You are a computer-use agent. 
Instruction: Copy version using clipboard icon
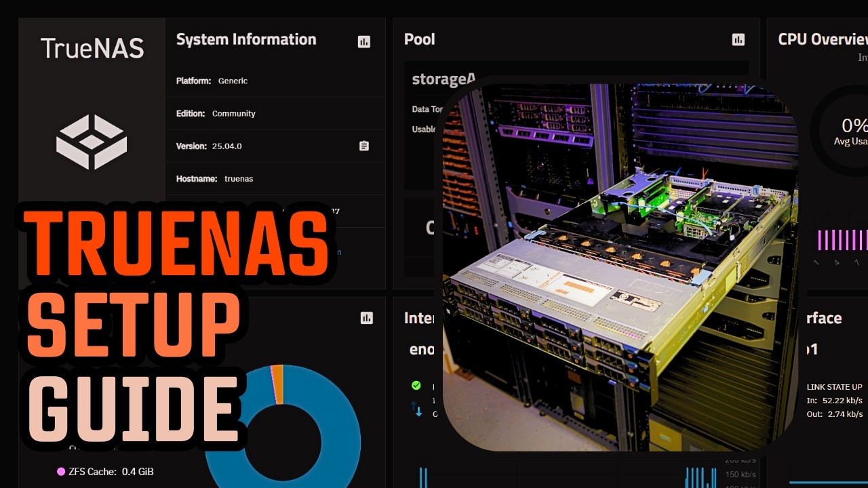pos(364,146)
